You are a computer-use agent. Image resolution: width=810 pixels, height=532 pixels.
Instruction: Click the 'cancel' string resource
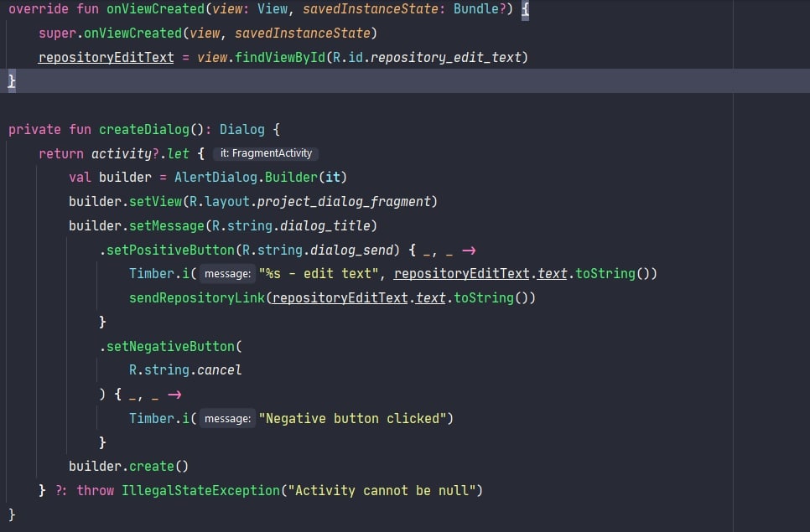coord(219,370)
